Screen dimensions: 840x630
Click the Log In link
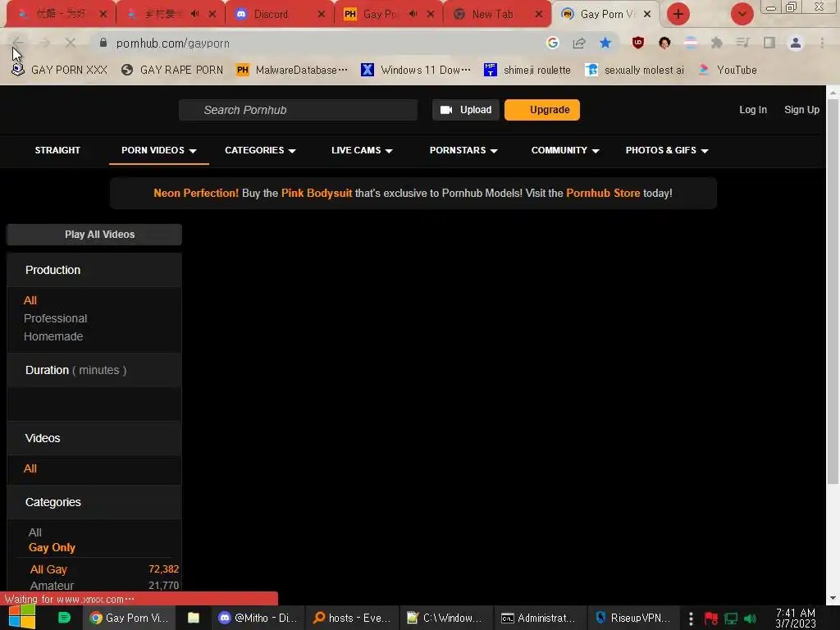pyautogui.click(x=753, y=110)
